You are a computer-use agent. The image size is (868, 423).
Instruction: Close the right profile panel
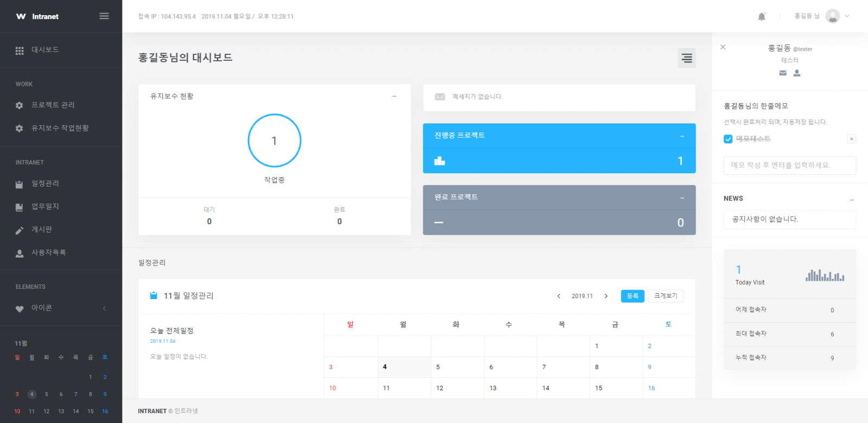tap(723, 47)
